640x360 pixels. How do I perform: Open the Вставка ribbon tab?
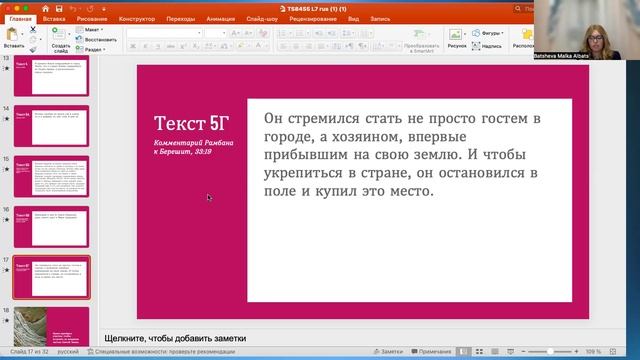click(x=54, y=19)
